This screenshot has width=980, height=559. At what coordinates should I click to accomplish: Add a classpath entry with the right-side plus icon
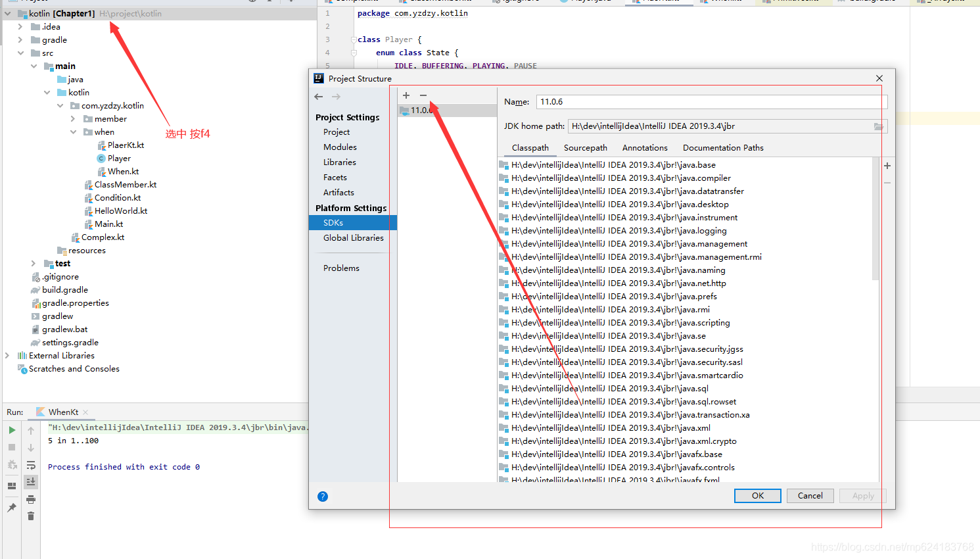coord(887,166)
